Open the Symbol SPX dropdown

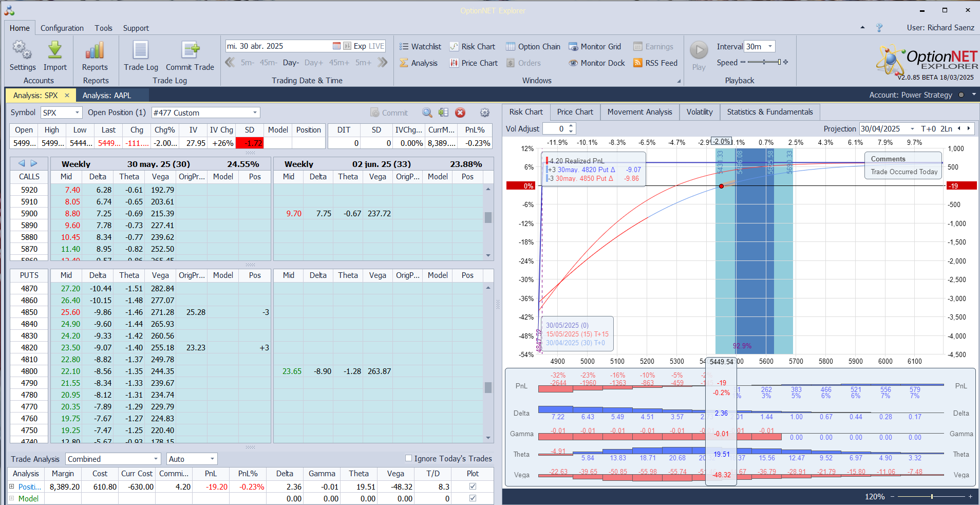[78, 113]
